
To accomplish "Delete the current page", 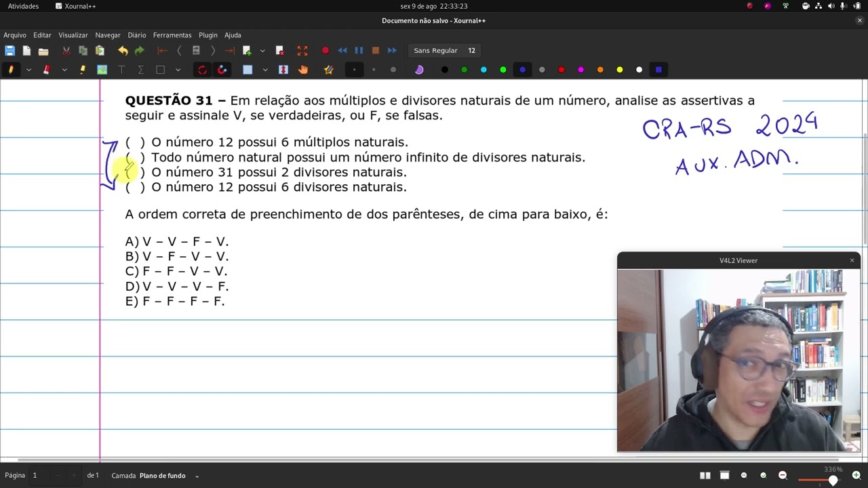I will (x=279, y=51).
